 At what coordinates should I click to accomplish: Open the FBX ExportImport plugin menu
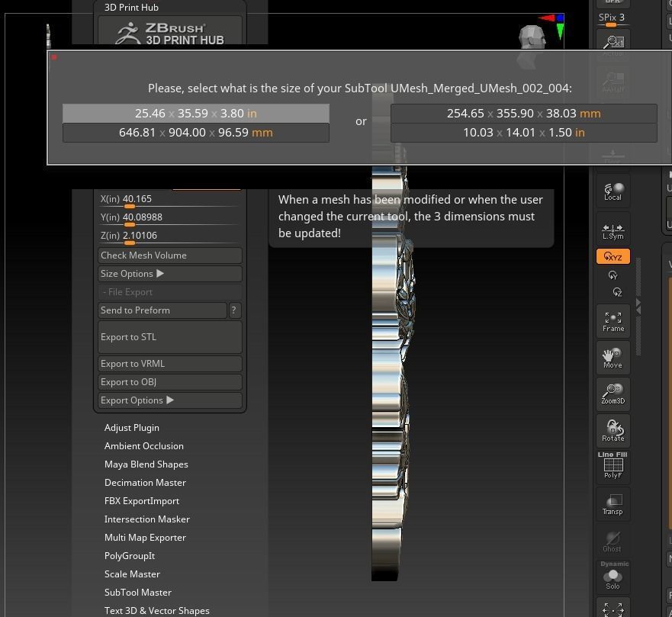pos(142,501)
